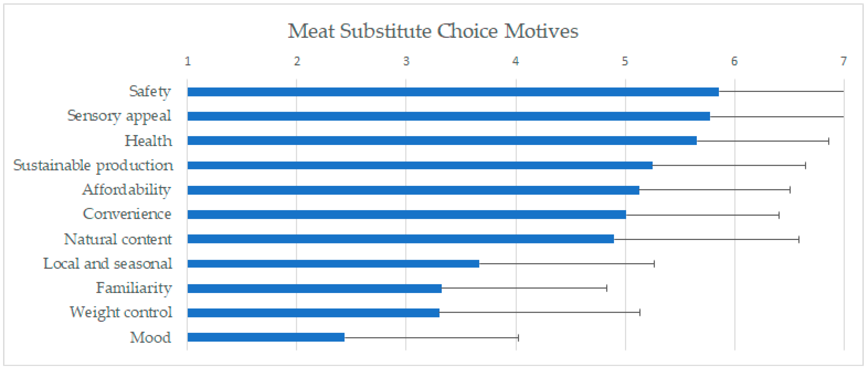Click the Sustainable production label text

pos(93,165)
